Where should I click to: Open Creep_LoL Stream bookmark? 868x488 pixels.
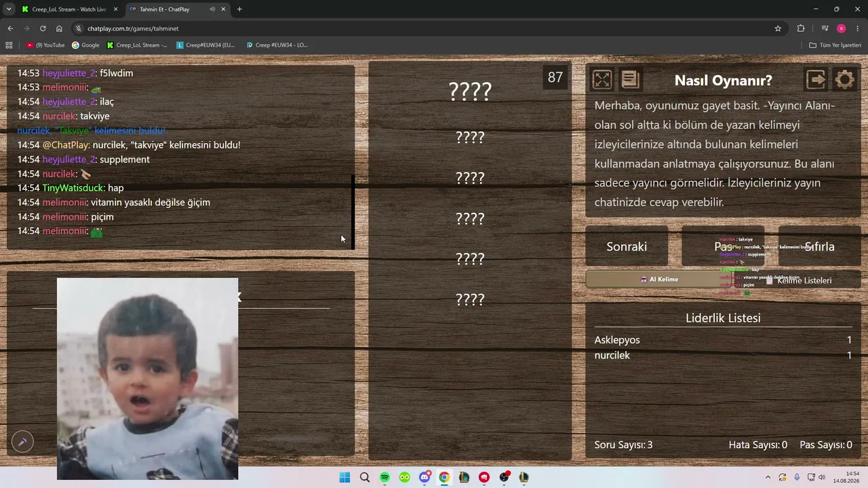(x=137, y=45)
